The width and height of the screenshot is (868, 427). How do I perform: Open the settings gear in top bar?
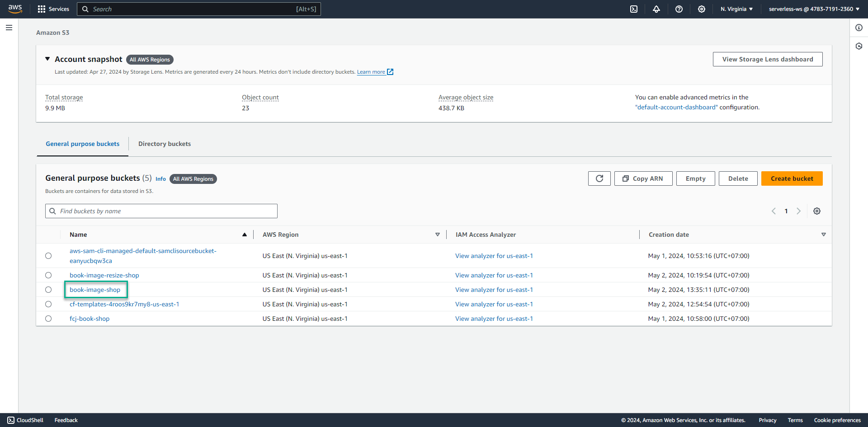click(x=702, y=9)
